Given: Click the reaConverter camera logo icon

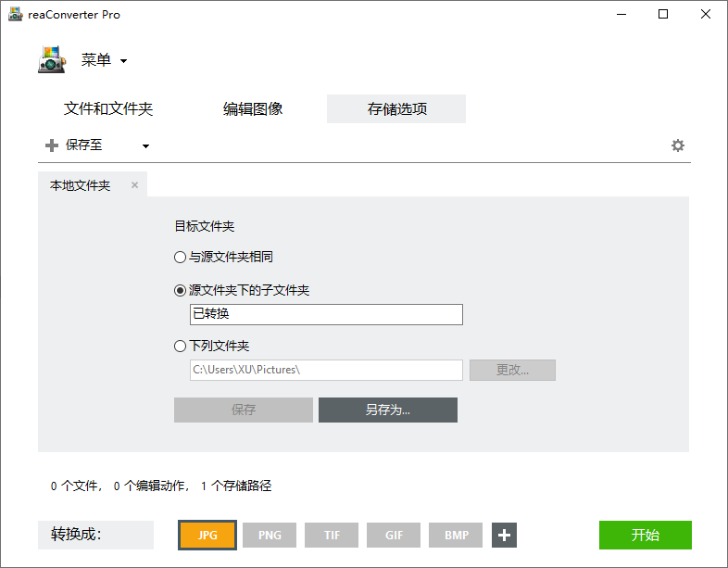Looking at the screenshot, I should click(52, 60).
